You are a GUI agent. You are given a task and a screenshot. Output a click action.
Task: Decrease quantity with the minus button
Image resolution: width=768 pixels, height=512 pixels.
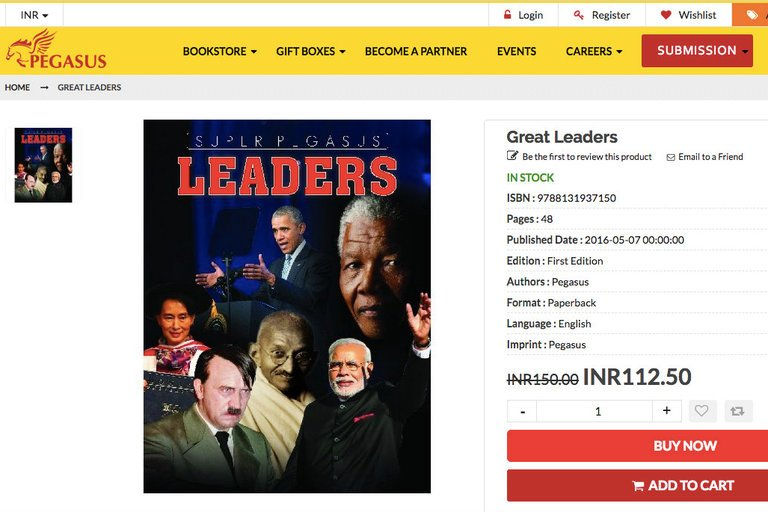(x=522, y=411)
